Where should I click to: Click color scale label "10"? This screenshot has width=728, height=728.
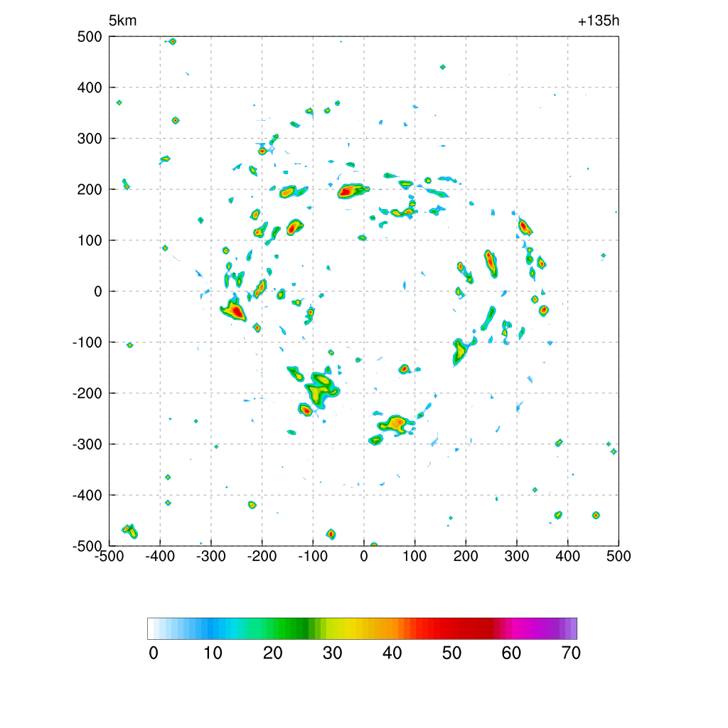pyautogui.click(x=213, y=653)
